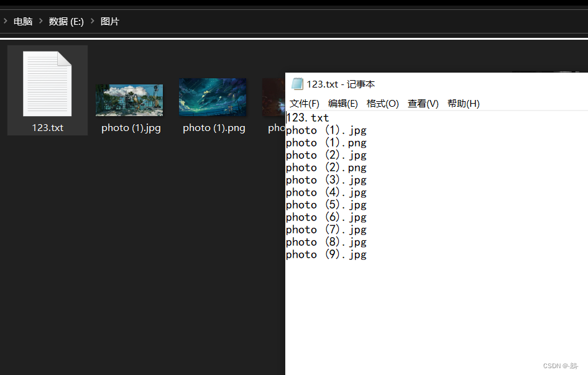Expand the chevron between 电脑 and 数据 (E:)
The image size is (588, 375).
(41, 21)
